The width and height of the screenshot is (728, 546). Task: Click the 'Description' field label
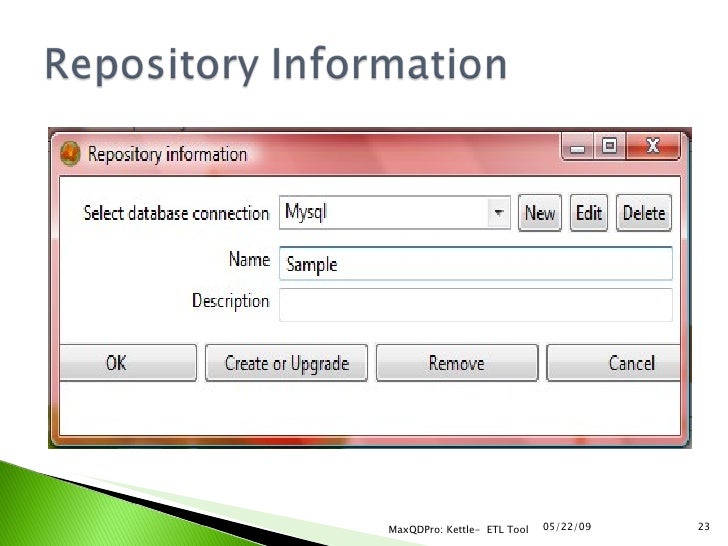231,301
